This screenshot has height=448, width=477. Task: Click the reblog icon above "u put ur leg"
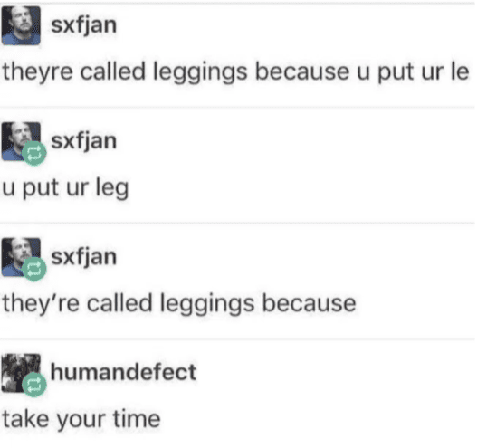pos(34,153)
